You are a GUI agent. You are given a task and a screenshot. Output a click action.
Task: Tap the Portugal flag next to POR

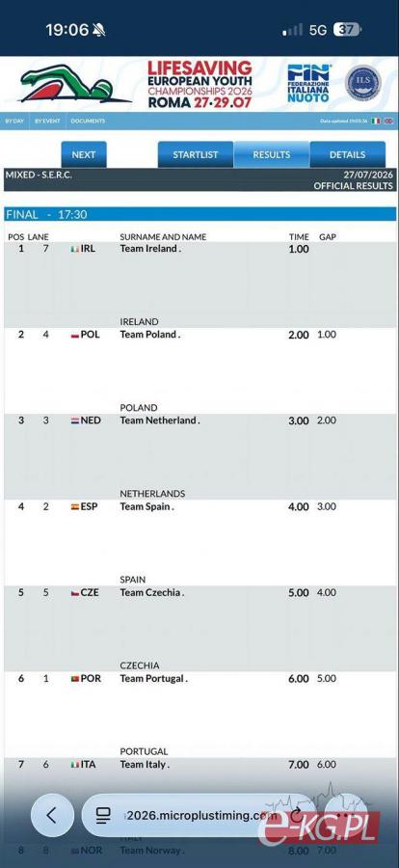pos(75,679)
